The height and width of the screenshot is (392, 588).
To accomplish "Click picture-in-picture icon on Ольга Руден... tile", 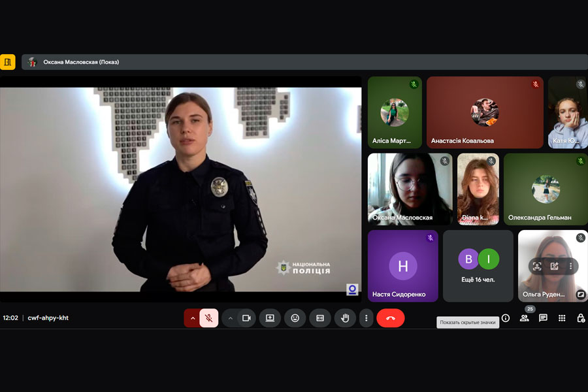I will [x=581, y=294].
